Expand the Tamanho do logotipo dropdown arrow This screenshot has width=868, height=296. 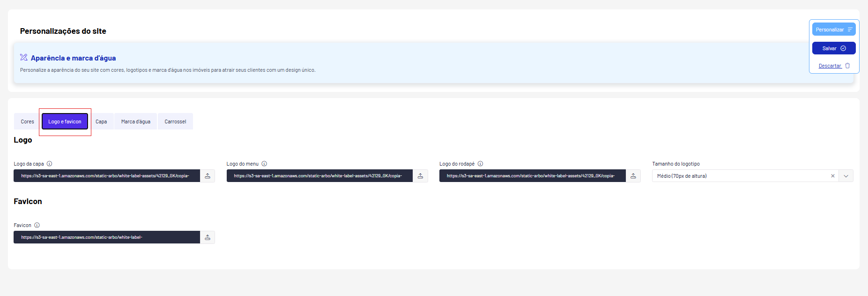(846, 176)
